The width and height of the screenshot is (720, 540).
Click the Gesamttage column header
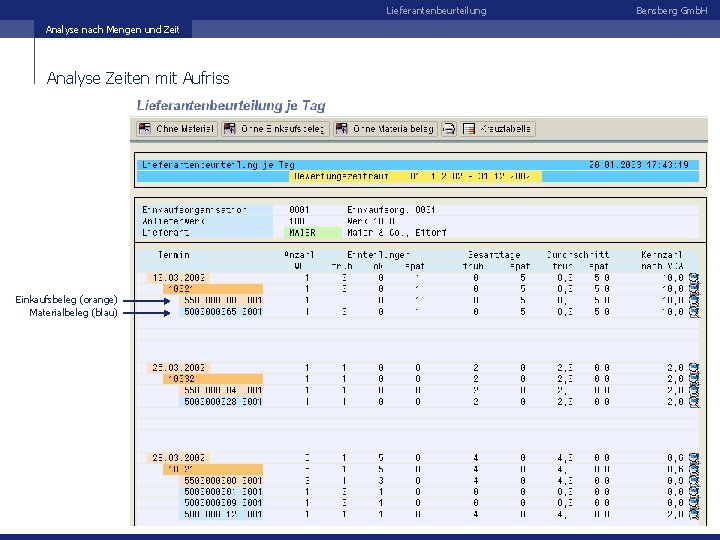click(494, 255)
